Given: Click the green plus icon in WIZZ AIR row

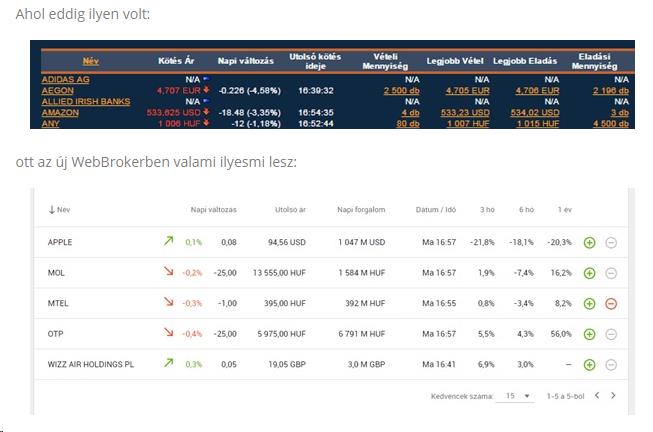Looking at the screenshot, I should pyautogui.click(x=589, y=365).
